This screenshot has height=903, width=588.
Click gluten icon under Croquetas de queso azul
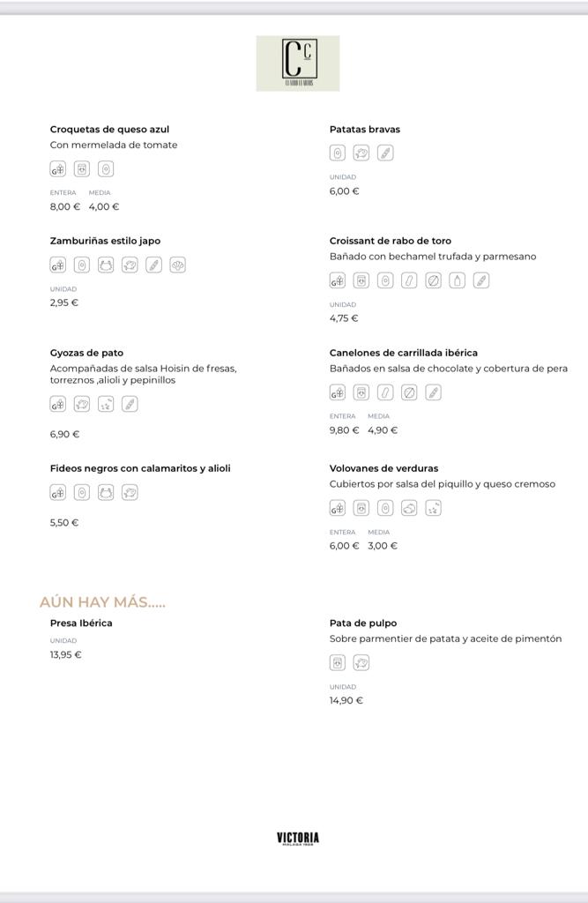(57, 168)
